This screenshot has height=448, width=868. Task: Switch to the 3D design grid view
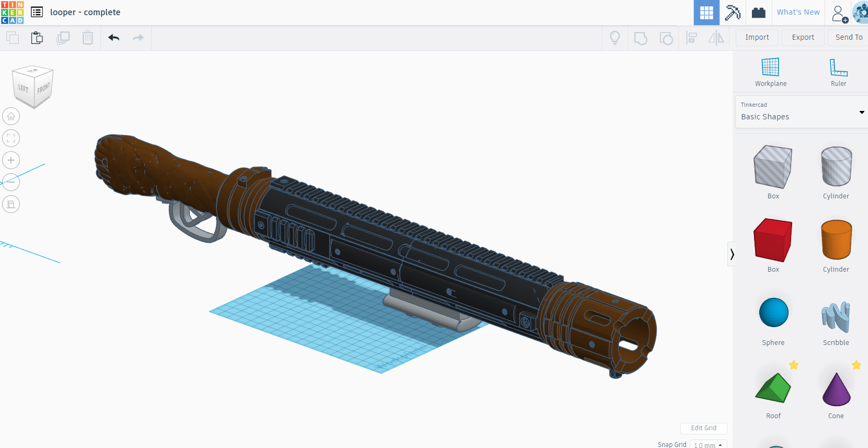706,13
